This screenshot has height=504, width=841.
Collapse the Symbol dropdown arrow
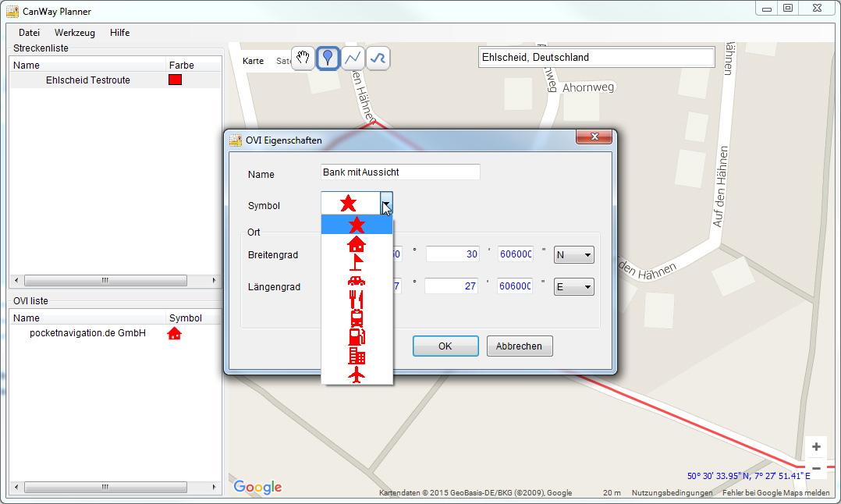[386, 204]
